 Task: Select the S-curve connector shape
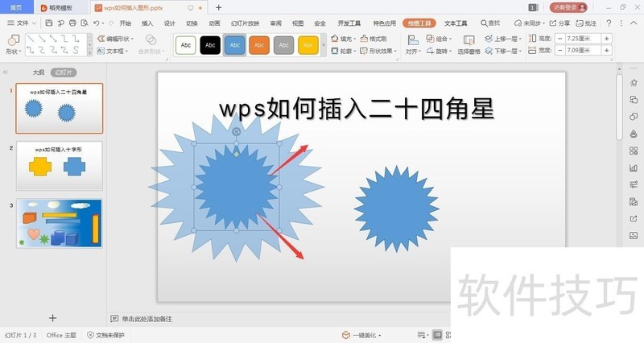pyautogui.click(x=76, y=50)
